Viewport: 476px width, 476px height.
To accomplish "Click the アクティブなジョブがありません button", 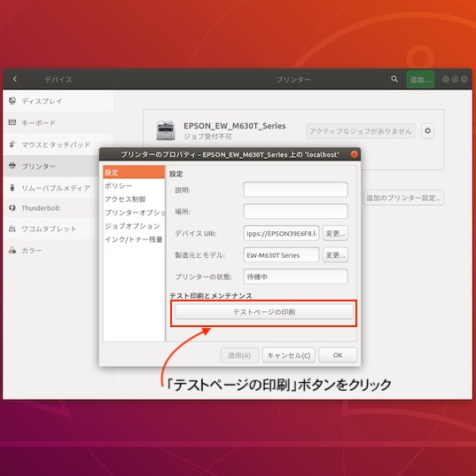I will [x=361, y=131].
